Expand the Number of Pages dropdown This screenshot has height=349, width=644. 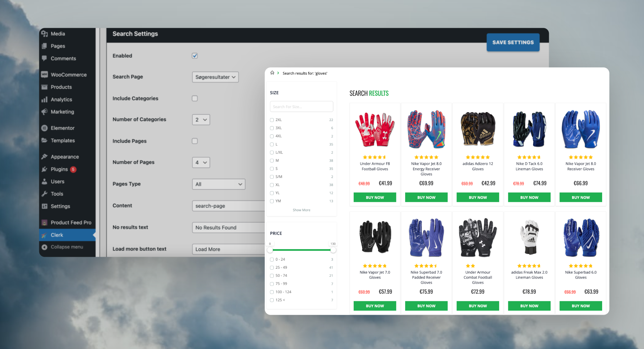(x=201, y=162)
